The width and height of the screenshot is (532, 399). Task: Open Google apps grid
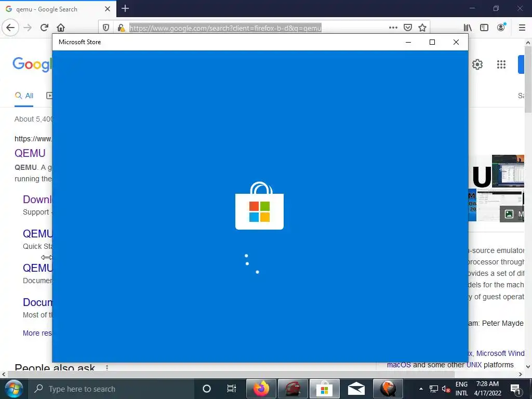coord(501,64)
